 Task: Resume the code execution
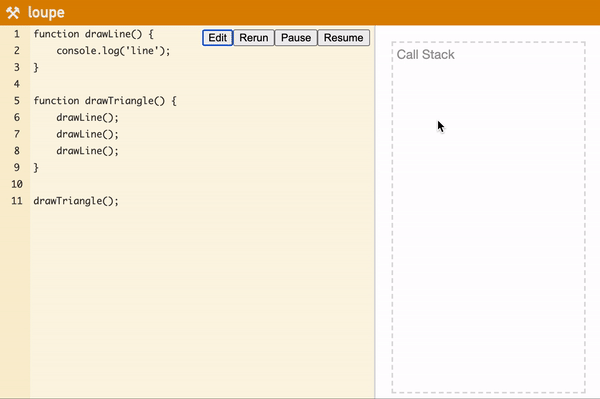343,38
